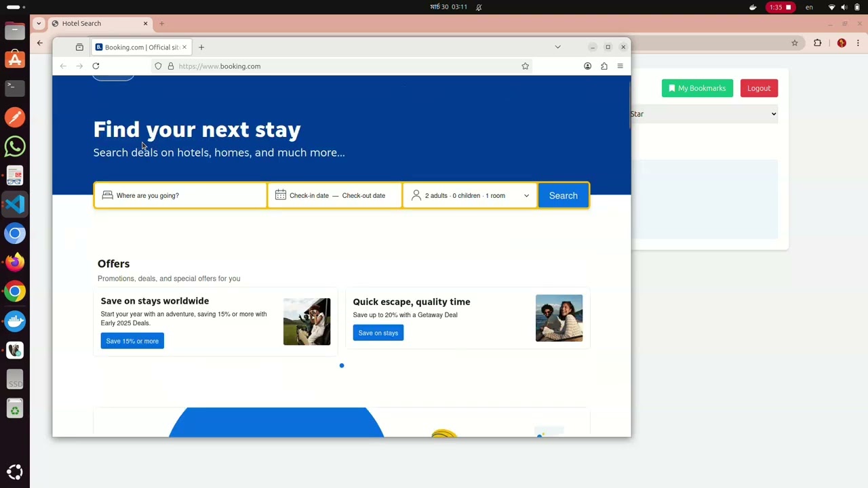The image size is (868, 488).
Task: Switch to Hotel Search tab in Chrome
Action: coord(100,23)
